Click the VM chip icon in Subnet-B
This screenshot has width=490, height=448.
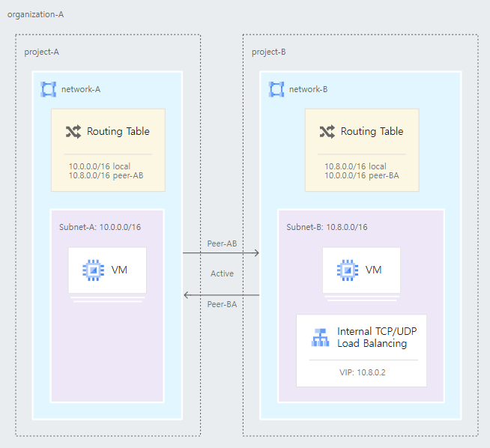tap(348, 270)
